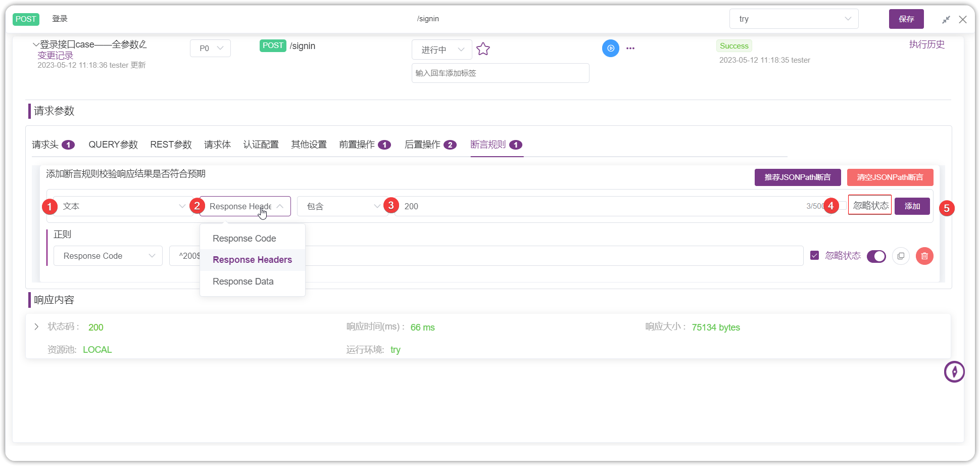This screenshot has width=980, height=466.
Task: Open the try environment dropdown
Action: tap(794, 19)
